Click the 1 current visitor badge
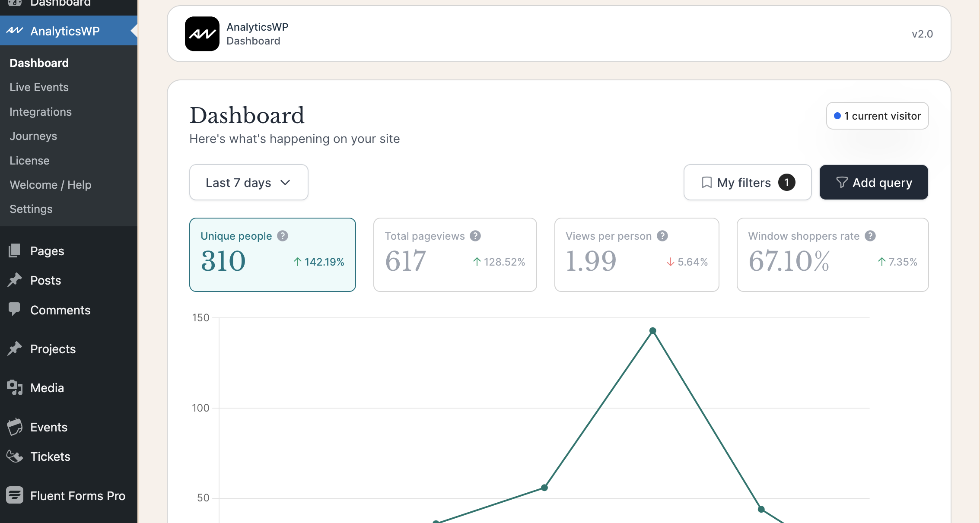 877,116
